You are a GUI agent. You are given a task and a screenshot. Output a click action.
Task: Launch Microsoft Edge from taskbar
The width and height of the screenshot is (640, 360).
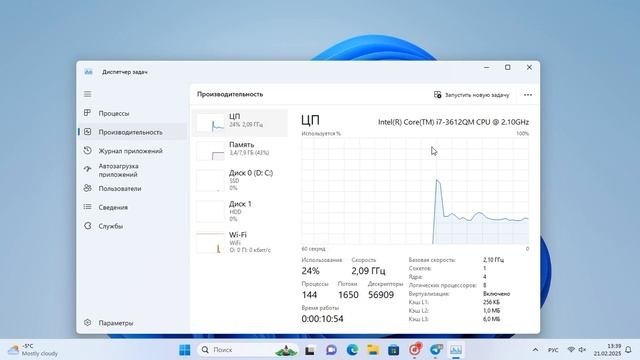click(x=352, y=350)
